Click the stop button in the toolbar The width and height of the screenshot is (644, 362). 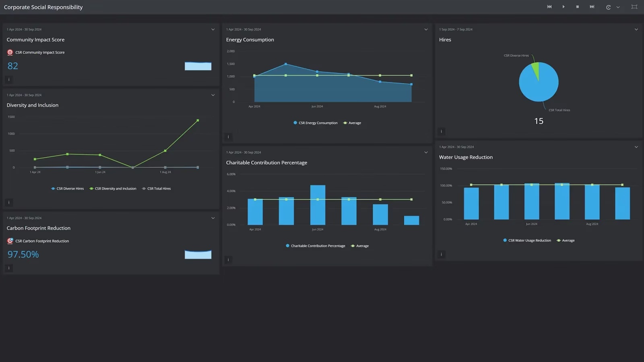click(577, 7)
